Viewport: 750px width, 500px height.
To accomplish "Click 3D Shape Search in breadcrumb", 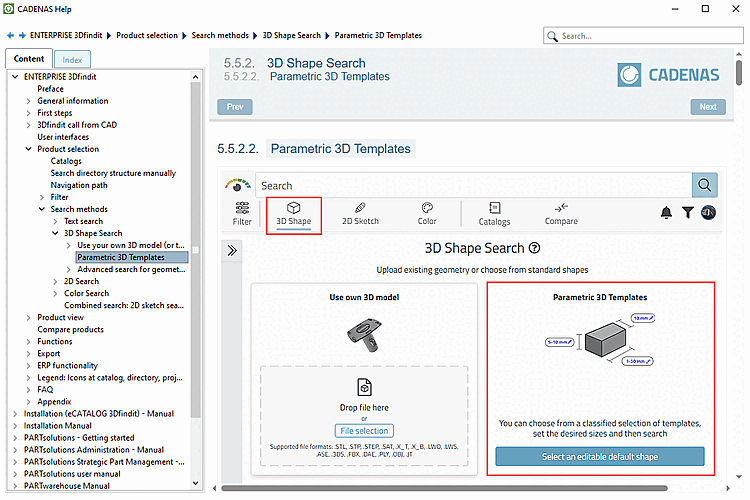I will (292, 35).
